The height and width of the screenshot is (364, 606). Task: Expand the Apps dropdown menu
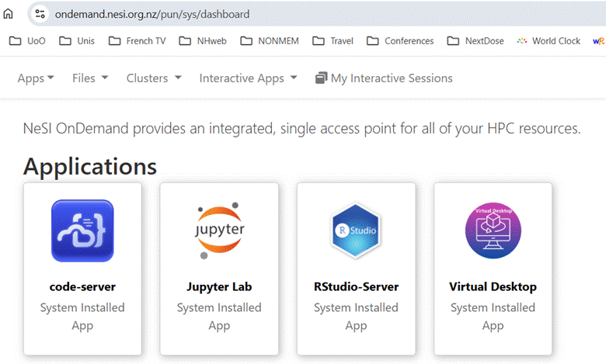coord(36,78)
